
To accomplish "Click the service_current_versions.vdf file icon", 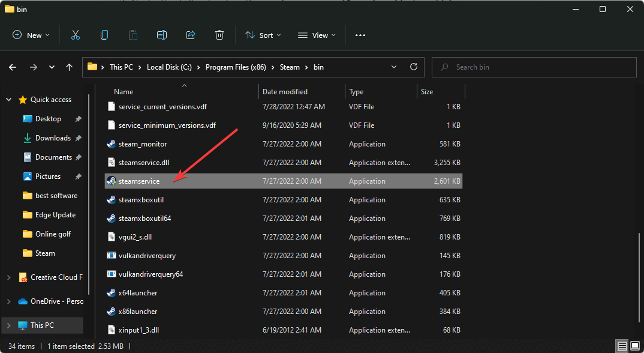I will 111,106.
